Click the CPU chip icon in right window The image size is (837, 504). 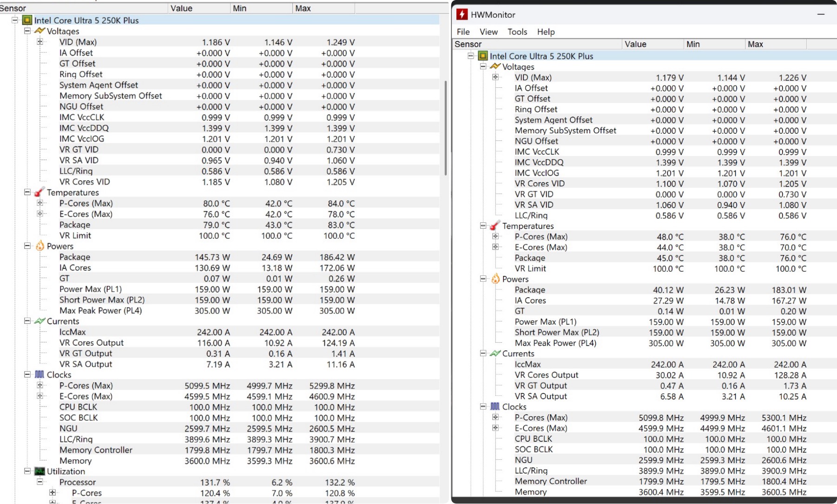(x=483, y=56)
